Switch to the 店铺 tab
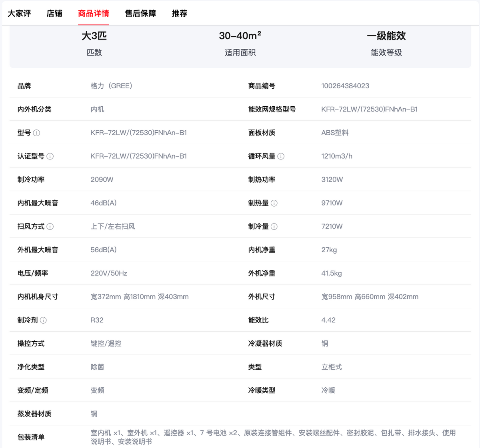480x448 pixels. [54, 13]
